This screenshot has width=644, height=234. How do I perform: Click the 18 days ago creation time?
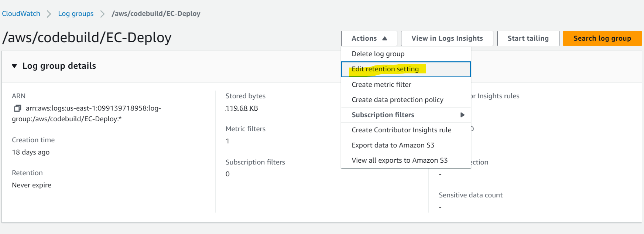[31, 152]
